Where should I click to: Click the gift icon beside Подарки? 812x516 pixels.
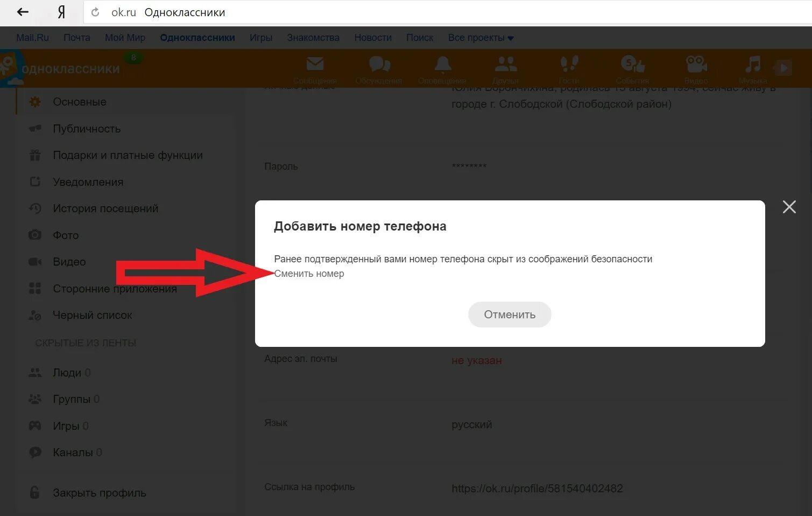(x=35, y=155)
